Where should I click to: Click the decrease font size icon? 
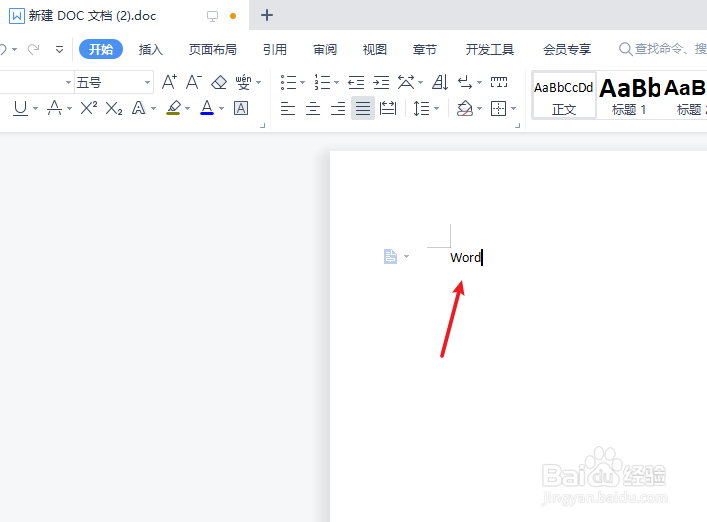click(194, 82)
